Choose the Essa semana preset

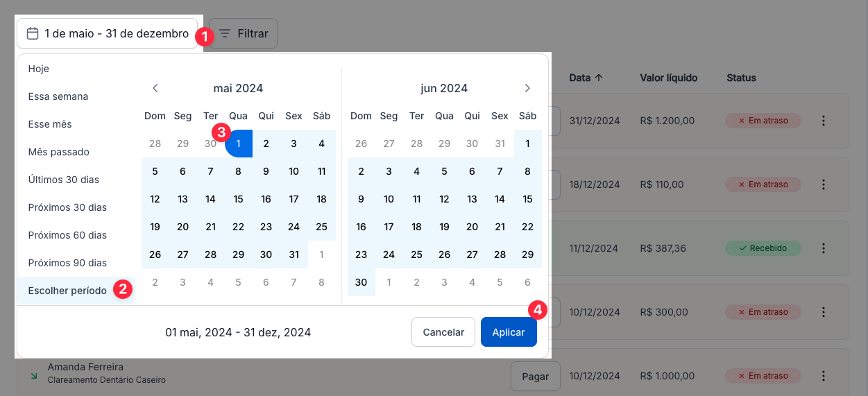coord(58,96)
